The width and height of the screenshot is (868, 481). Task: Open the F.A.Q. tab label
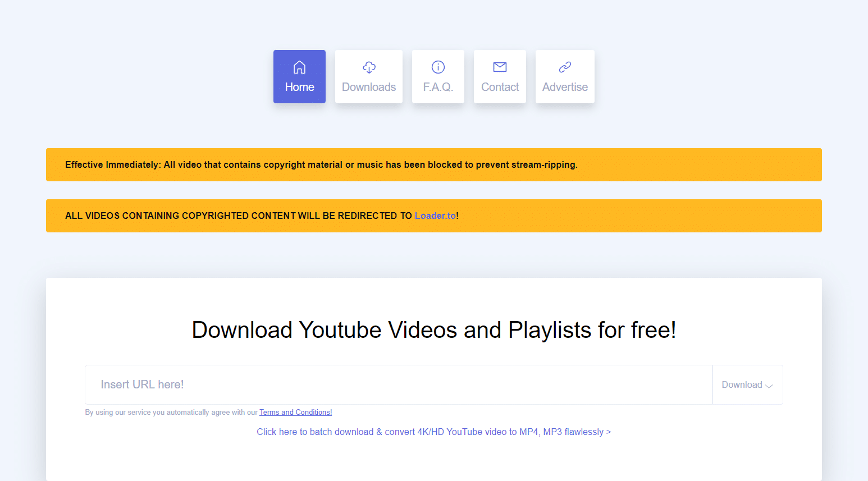[438, 87]
